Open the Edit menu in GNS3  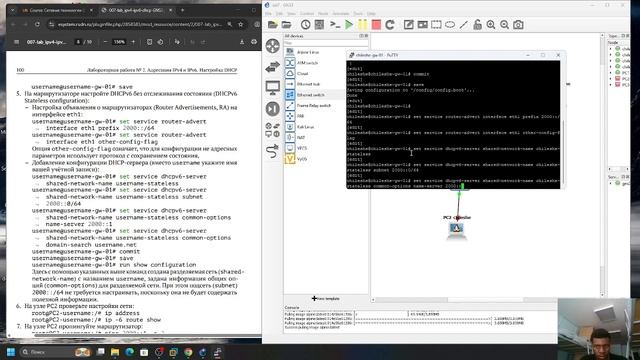tap(279, 13)
